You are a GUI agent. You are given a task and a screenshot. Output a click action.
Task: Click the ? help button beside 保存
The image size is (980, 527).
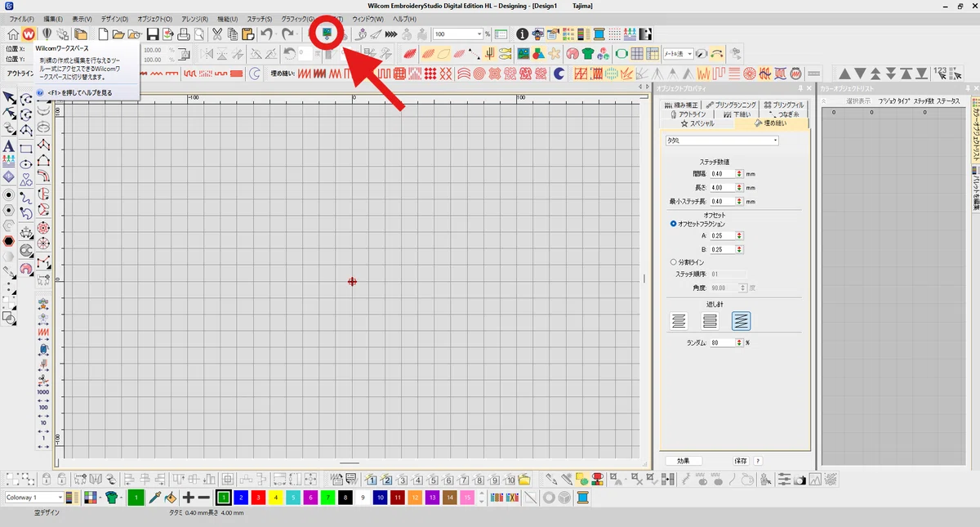pos(758,461)
